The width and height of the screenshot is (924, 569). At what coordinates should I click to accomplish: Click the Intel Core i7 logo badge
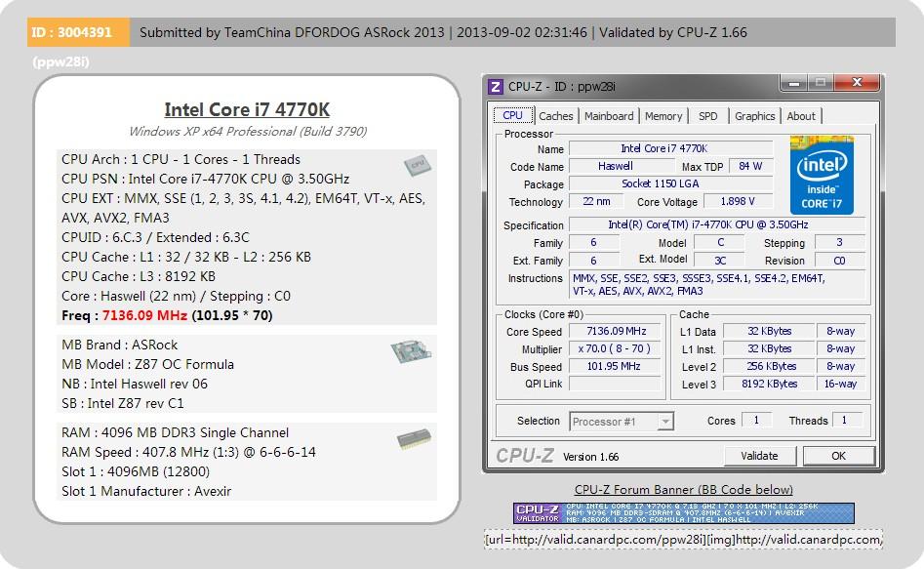click(822, 175)
